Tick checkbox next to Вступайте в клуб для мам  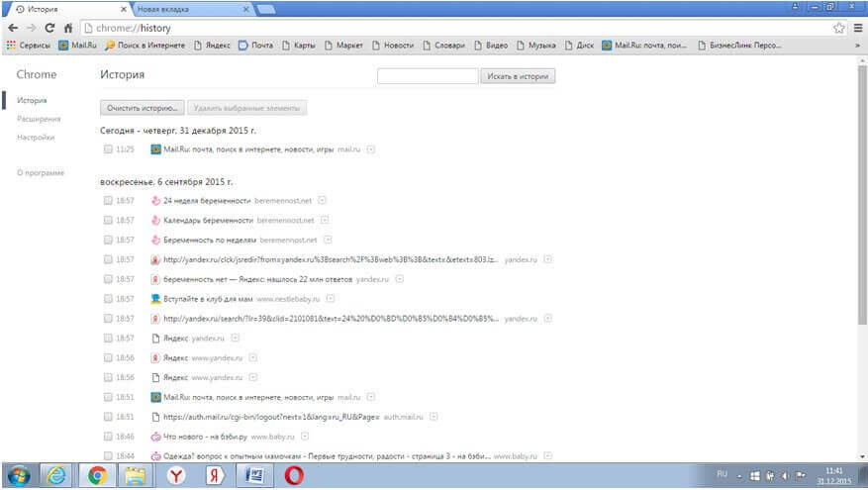pos(108,299)
